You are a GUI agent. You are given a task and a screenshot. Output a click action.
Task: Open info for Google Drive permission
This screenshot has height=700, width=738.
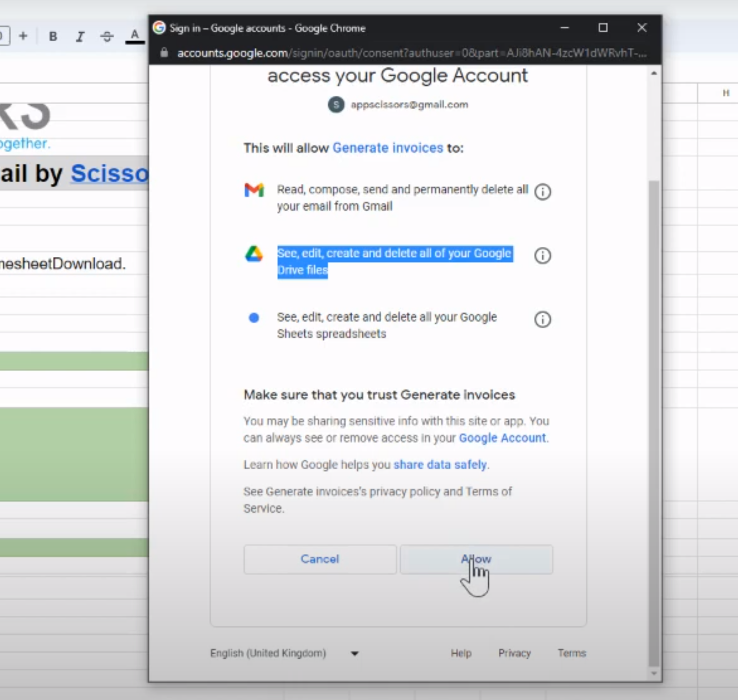542,256
